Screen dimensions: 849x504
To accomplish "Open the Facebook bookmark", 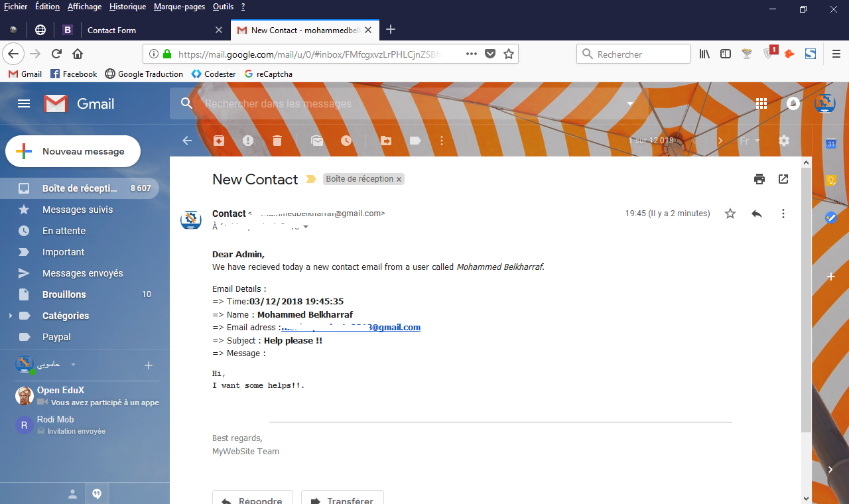I will pos(74,74).
